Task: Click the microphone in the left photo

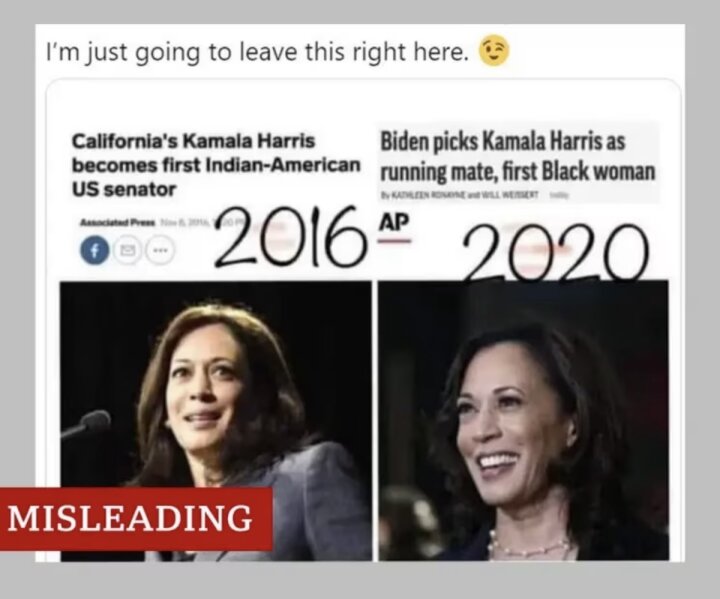Action: 86,425
